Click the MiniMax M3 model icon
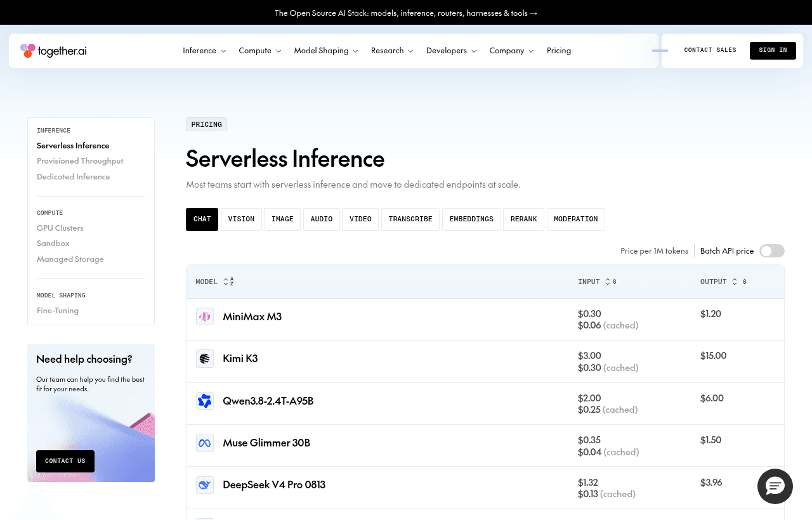The image size is (812, 520). click(x=205, y=316)
